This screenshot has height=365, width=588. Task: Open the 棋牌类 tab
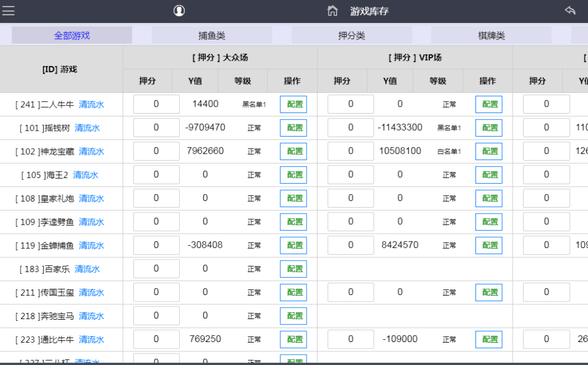(492, 36)
